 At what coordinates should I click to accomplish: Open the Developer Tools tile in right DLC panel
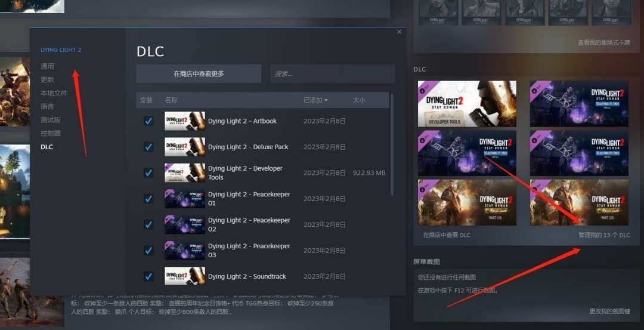[x=467, y=104]
